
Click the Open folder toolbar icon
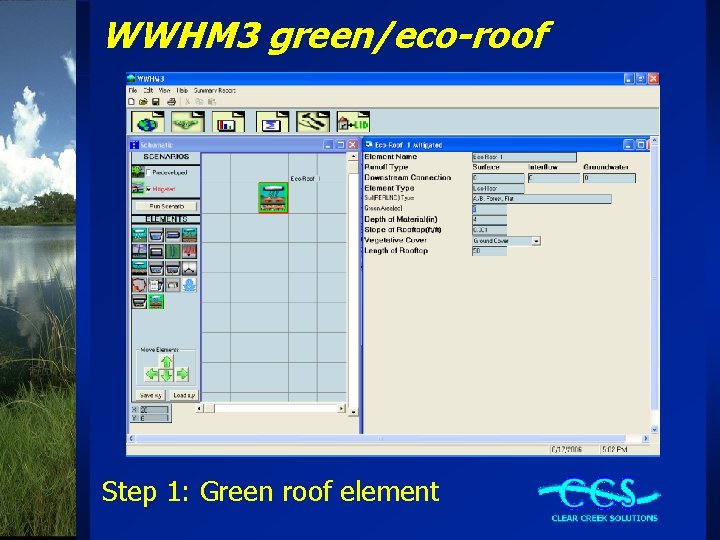tap(143, 102)
